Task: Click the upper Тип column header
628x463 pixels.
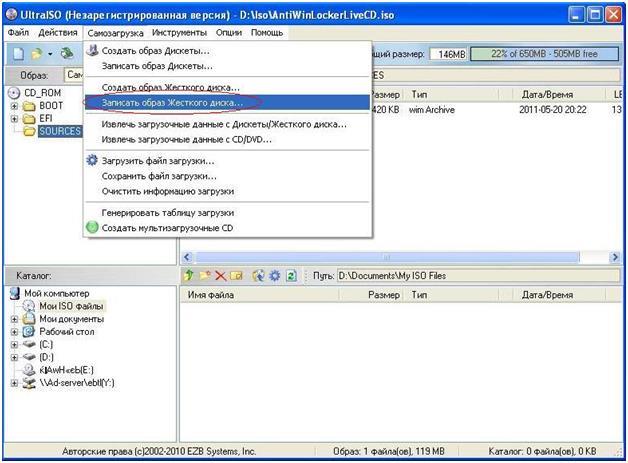Action: [x=453, y=95]
